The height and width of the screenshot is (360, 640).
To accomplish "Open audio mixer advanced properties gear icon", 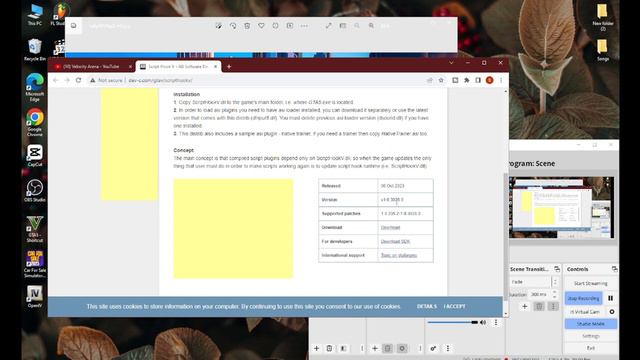I will (433, 349).
